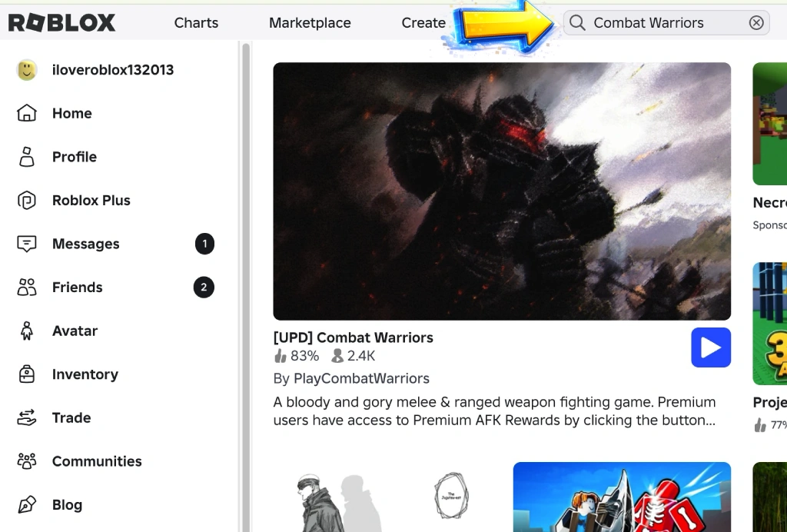Screen dimensions: 787x532
Task: Go to Home in sidebar
Action: tap(71, 114)
